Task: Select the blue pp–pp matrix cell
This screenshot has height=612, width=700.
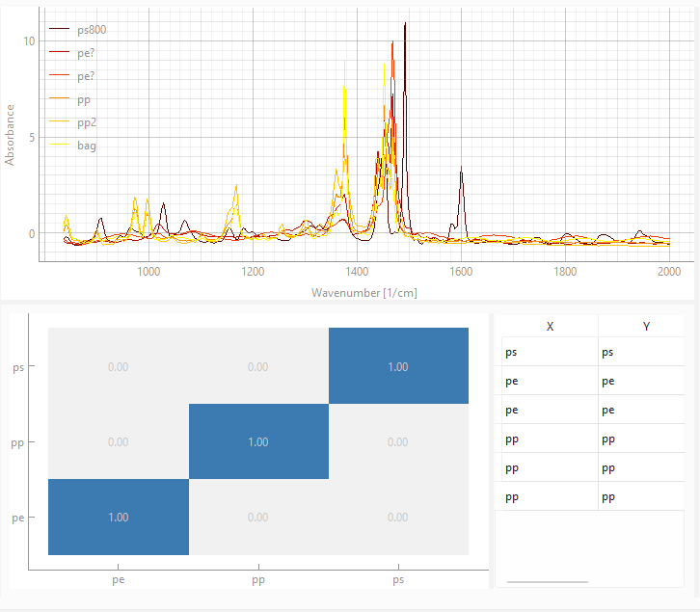Action: pos(258,441)
